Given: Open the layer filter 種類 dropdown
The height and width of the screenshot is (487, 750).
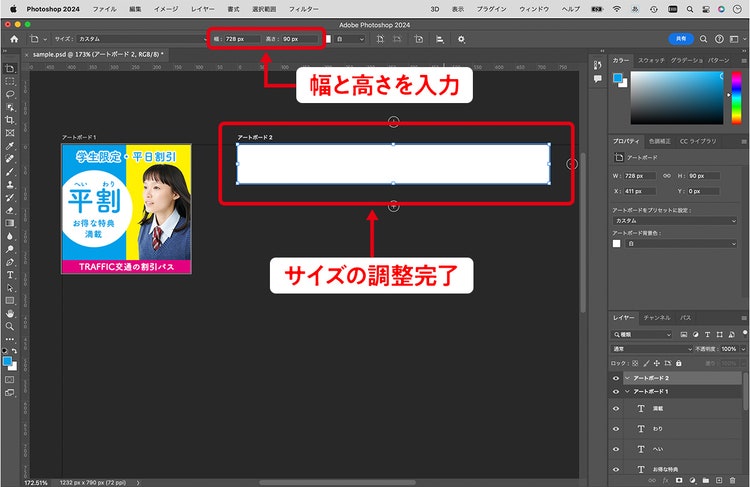Looking at the screenshot, I should [x=642, y=334].
